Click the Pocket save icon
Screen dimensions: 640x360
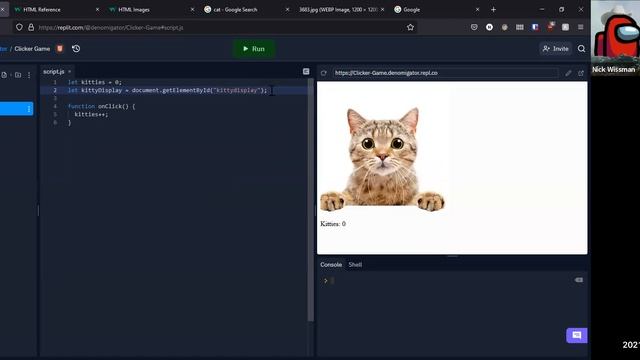pyautogui.click(x=474, y=27)
